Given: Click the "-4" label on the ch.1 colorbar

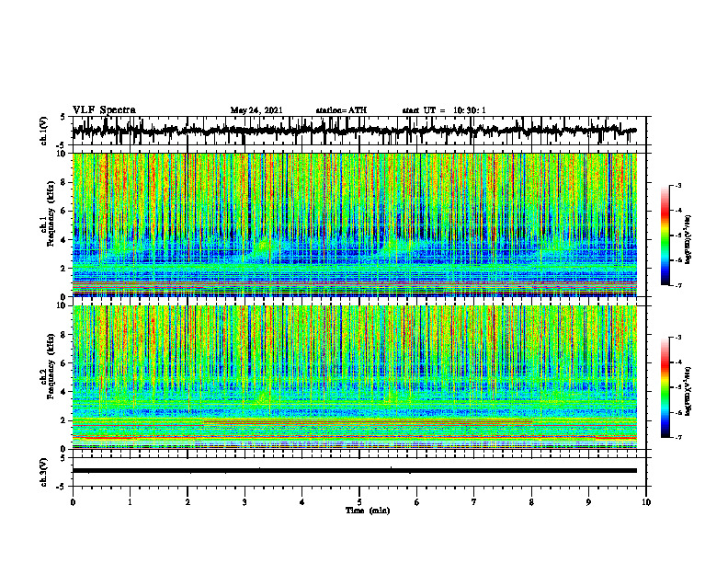Looking at the screenshot, I should (677, 211).
